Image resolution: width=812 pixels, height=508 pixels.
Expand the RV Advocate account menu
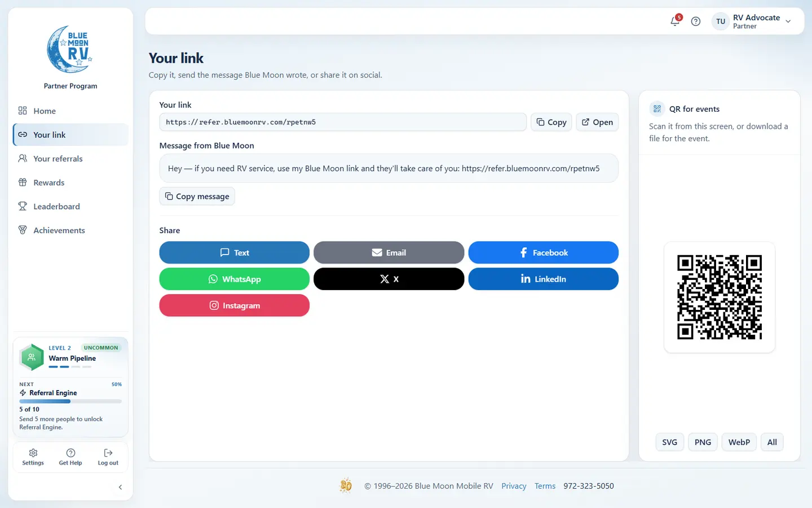click(752, 21)
